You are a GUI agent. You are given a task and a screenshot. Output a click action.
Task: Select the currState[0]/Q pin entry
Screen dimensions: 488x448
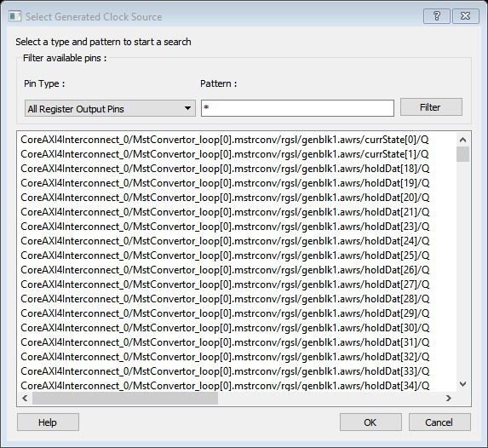coord(225,140)
